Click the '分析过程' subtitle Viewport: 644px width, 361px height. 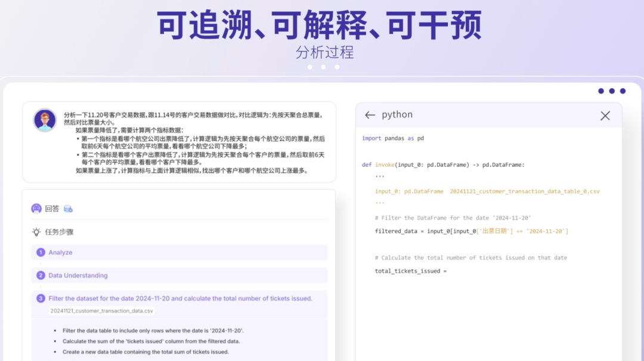(x=324, y=53)
